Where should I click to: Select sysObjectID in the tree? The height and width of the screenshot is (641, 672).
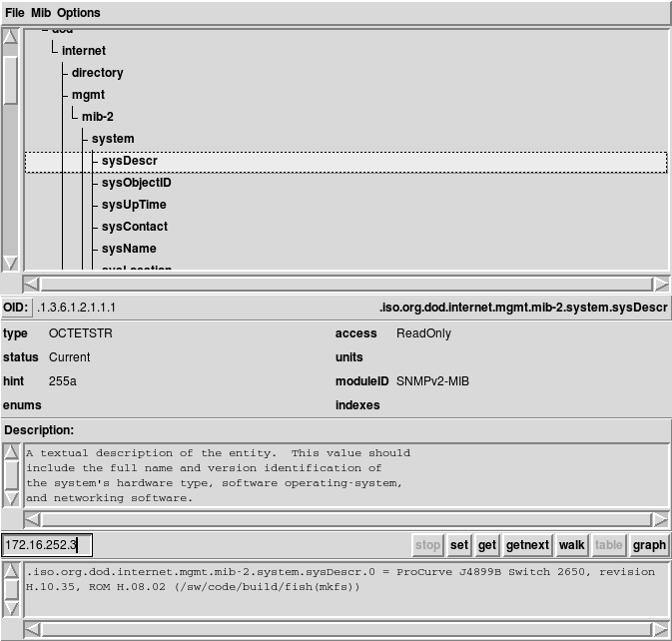[x=136, y=183]
